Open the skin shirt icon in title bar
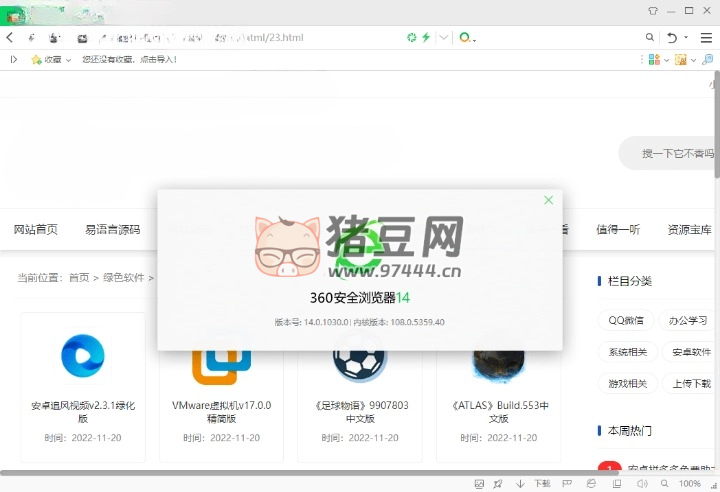The height and width of the screenshot is (492, 720). [653, 9]
